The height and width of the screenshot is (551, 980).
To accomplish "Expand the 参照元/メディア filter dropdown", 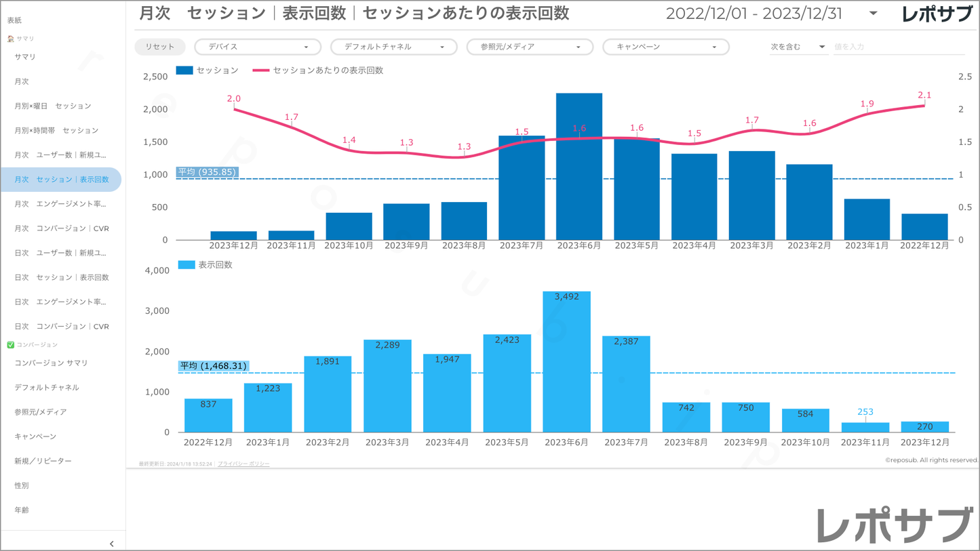I will pyautogui.click(x=530, y=47).
